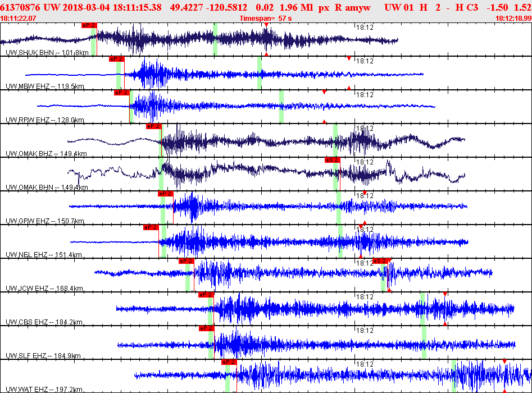532x393 pixels.
Task: Select the eS 2 pick flag on JCW trace
Action: pyautogui.click(x=380, y=261)
